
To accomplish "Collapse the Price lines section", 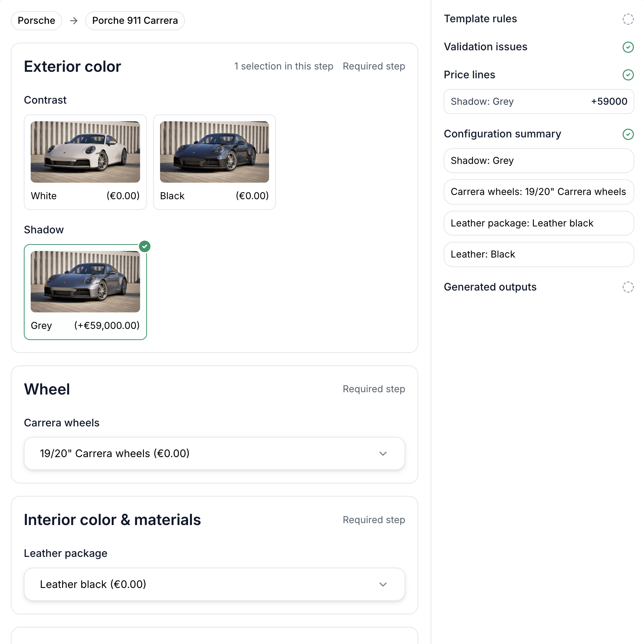I will tap(539, 75).
